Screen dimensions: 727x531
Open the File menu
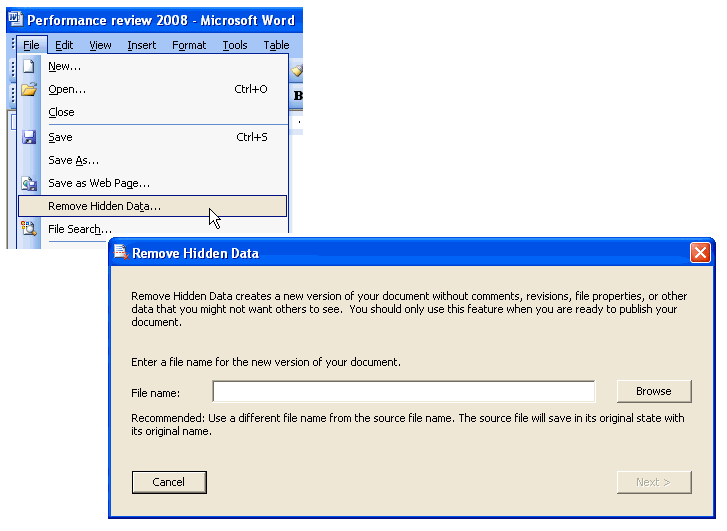click(x=32, y=45)
